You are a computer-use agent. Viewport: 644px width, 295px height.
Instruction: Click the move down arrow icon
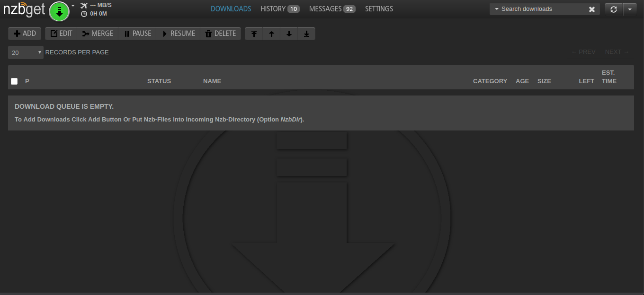click(289, 34)
